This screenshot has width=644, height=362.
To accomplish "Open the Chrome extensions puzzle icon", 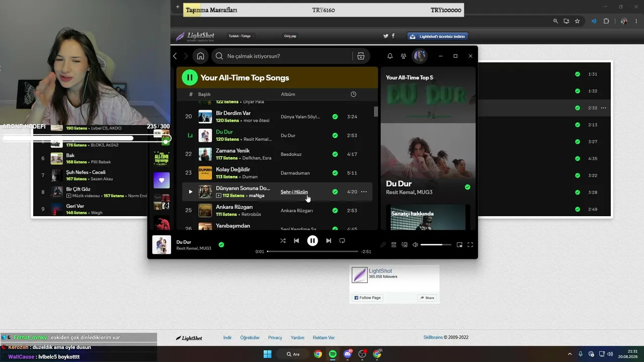I will click(x=606, y=21).
